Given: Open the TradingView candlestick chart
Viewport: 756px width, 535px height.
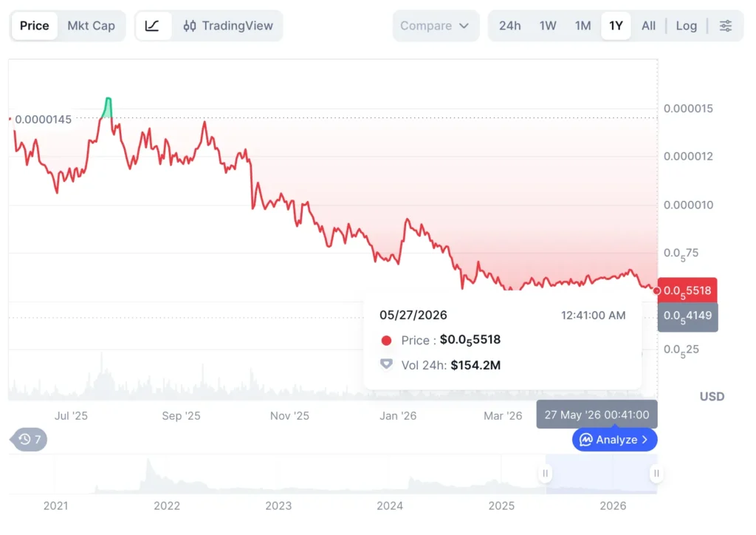Looking at the screenshot, I should pos(228,26).
